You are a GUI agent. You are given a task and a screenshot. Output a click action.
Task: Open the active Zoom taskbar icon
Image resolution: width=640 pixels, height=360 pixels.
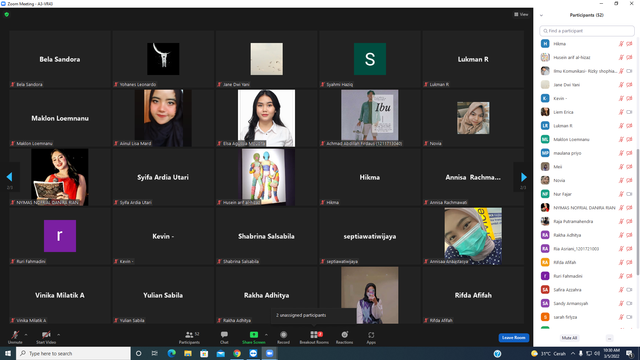pos(269,353)
